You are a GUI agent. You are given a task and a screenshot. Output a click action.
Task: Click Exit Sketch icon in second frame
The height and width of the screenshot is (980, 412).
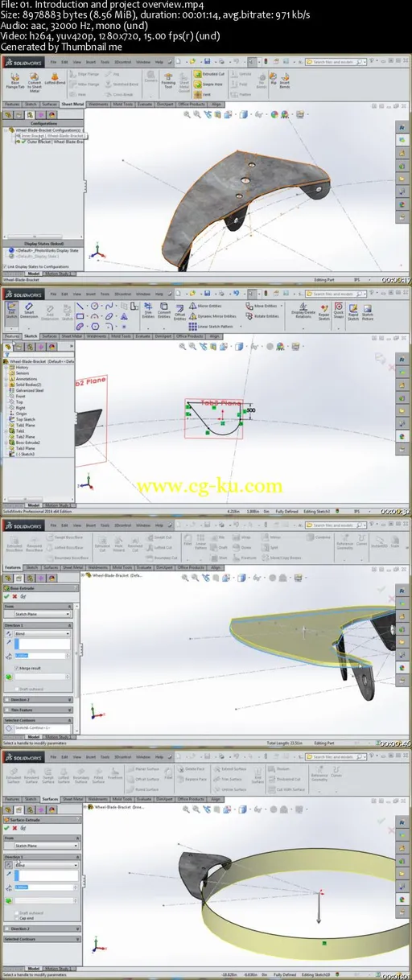pos(10,311)
